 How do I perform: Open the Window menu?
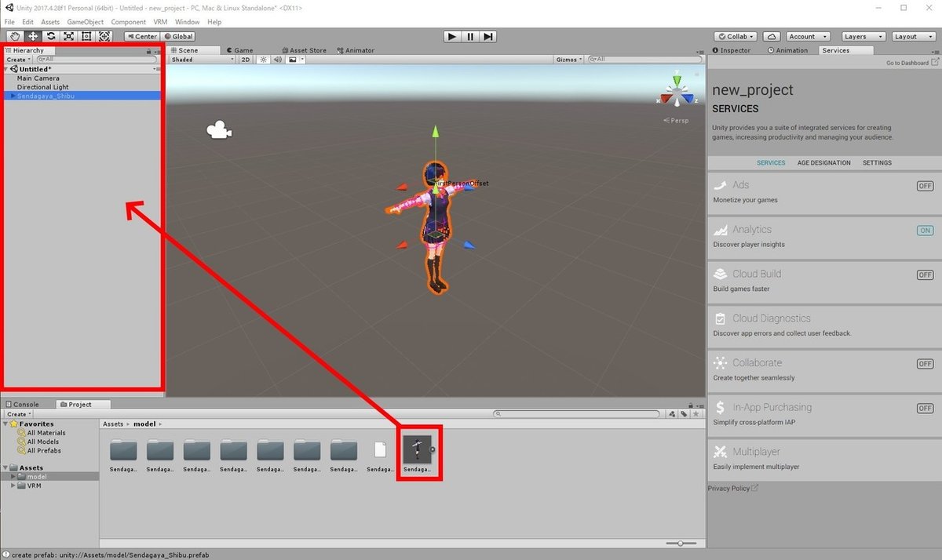pos(187,22)
